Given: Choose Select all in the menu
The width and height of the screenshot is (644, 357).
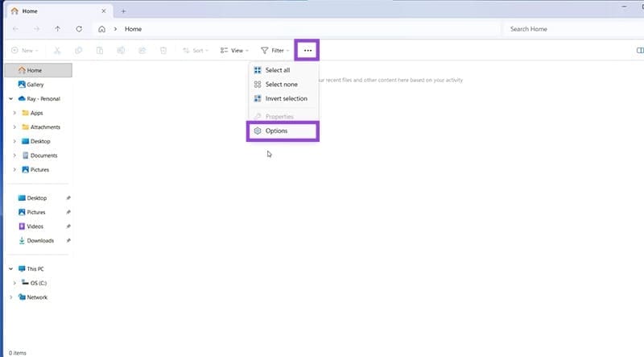Looking at the screenshot, I should click(277, 70).
